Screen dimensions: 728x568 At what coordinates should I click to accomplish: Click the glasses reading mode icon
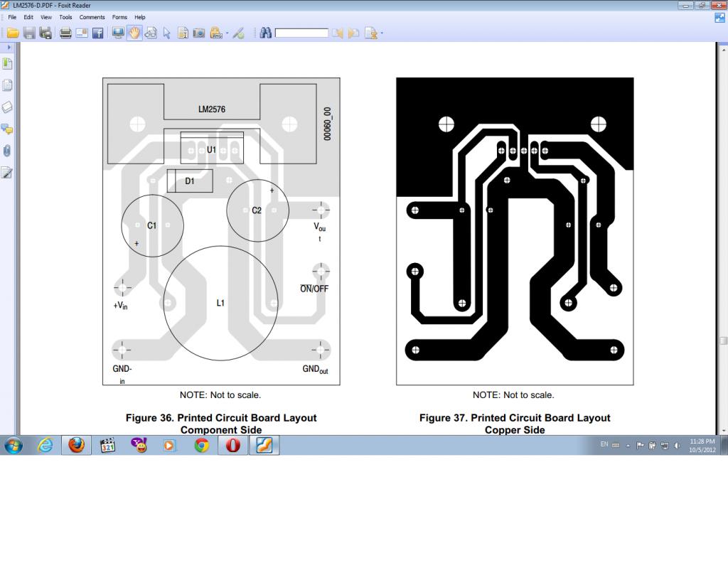pyautogui.click(x=151, y=33)
